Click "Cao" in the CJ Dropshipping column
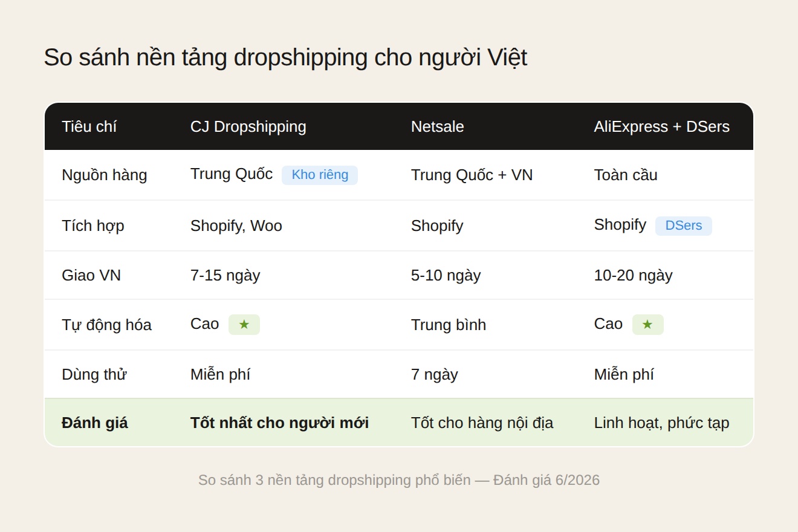The image size is (798, 532). pos(205,324)
